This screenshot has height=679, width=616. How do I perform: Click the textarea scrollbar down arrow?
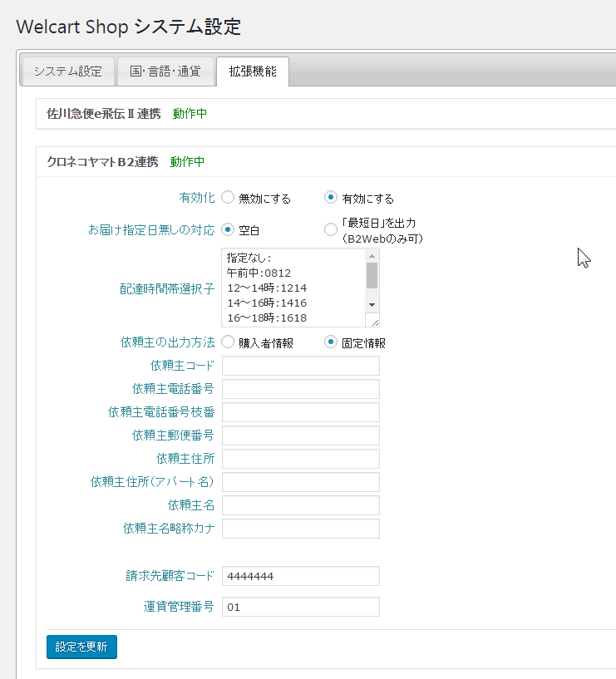(372, 305)
